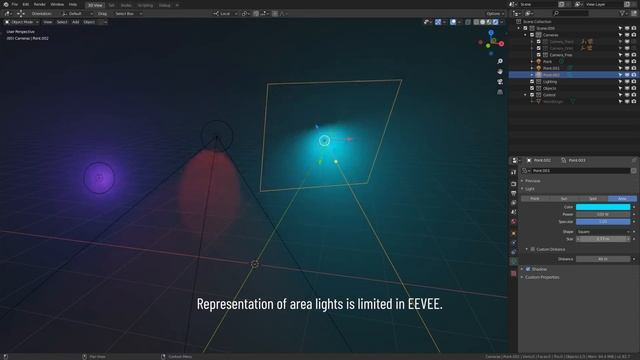Collapse the Cameras collection
The width and height of the screenshot is (640, 360).
click(x=526, y=35)
